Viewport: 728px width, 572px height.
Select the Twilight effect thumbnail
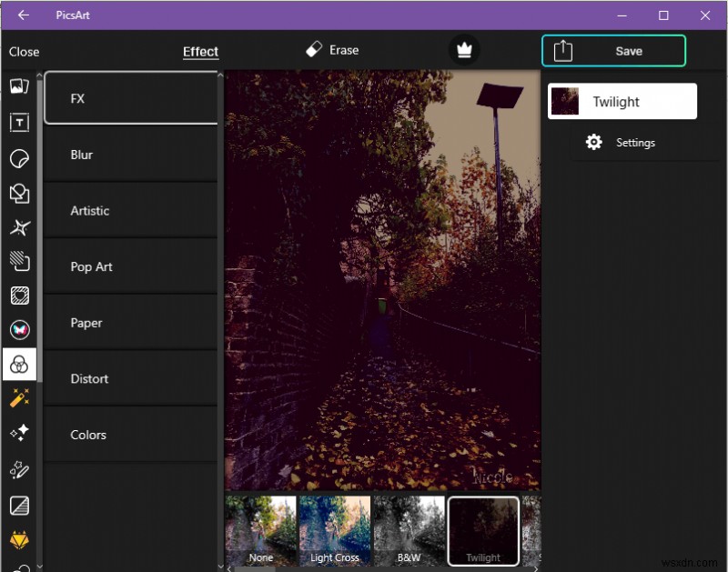pyautogui.click(x=483, y=531)
